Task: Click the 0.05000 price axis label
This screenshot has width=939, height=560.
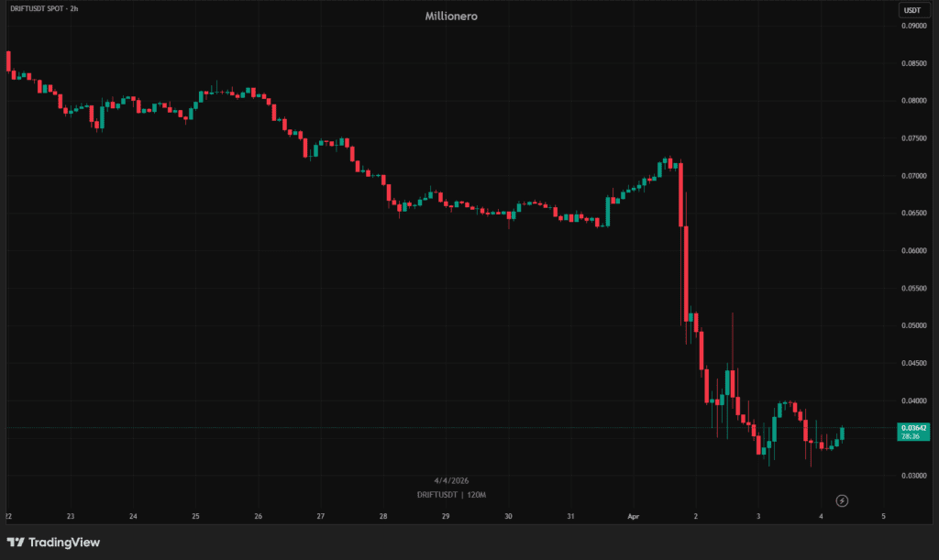Action: 912,325
